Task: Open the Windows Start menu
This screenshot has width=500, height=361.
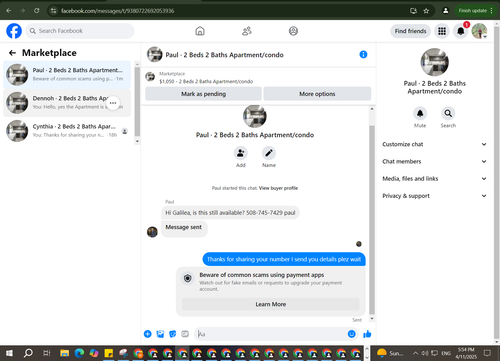Action: point(9,353)
